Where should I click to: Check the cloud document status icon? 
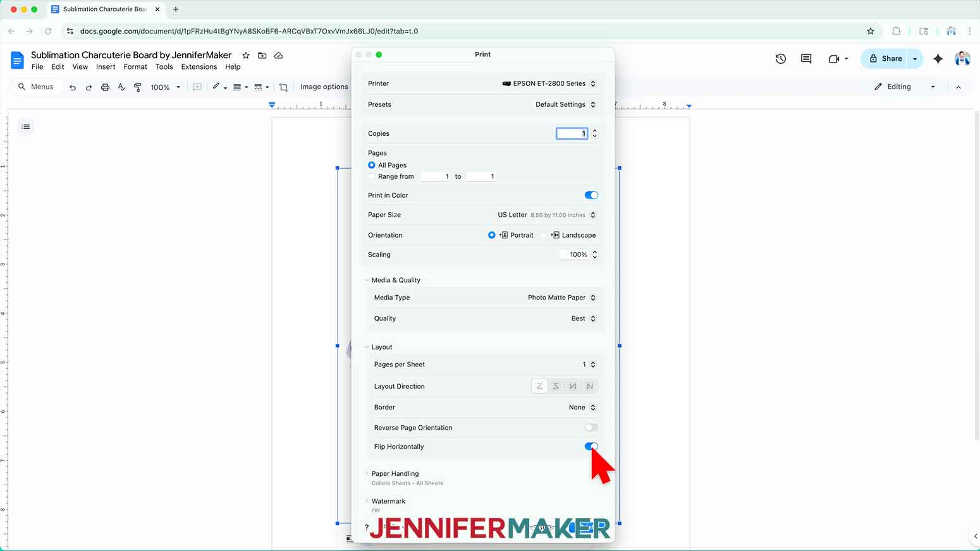pos(279,56)
